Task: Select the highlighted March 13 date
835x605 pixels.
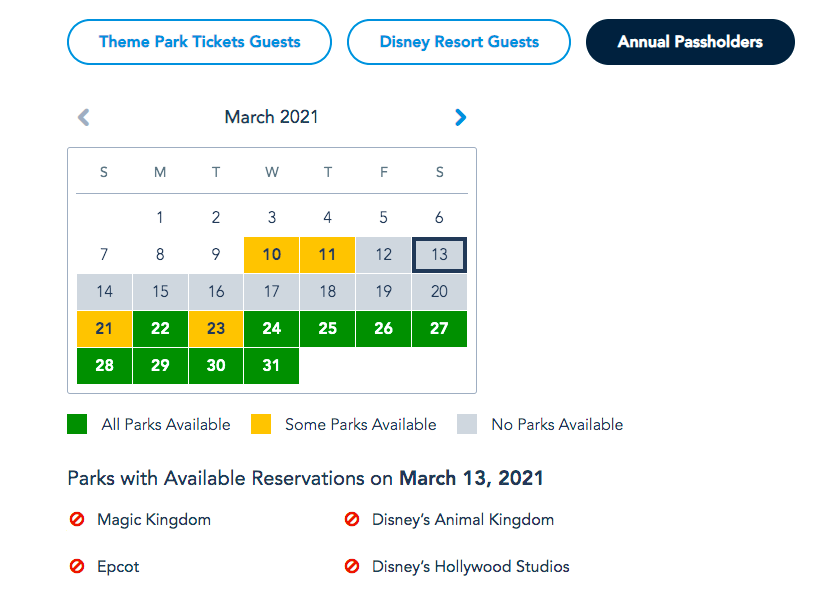Action: pos(439,254)
